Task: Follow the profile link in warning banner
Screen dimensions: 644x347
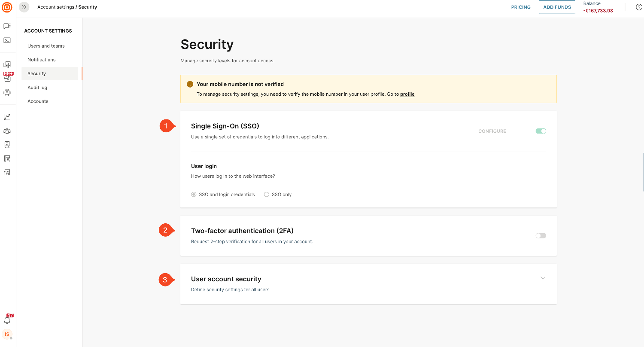Action: pos(407,94)
